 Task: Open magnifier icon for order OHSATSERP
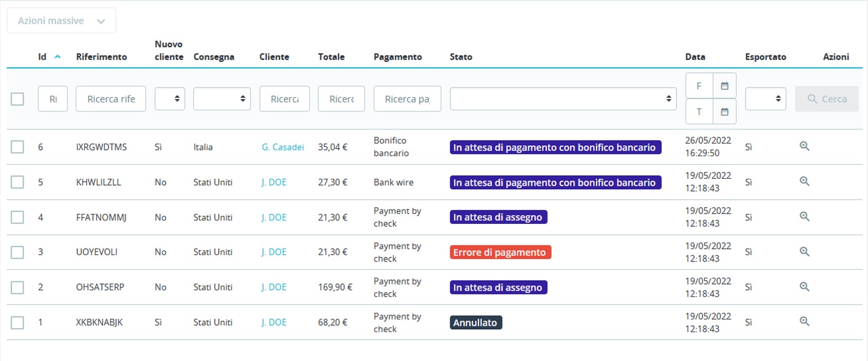tap(804, 287)
